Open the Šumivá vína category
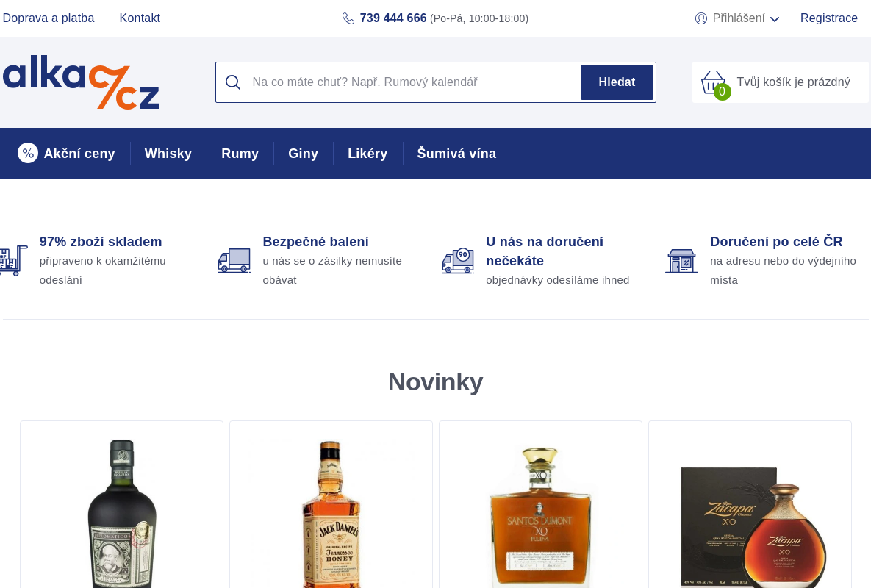This screenshot has width=882, height=588. click(456, 154)
